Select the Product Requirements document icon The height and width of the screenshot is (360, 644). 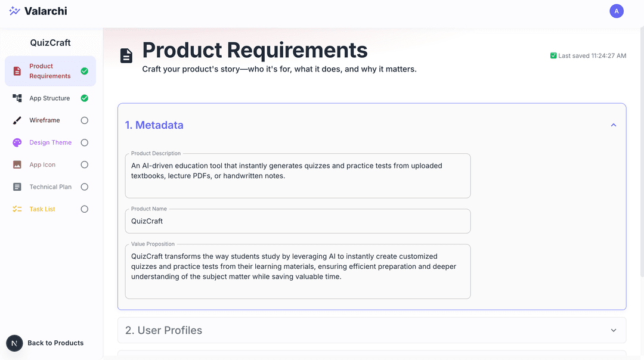tap(18, 70)
